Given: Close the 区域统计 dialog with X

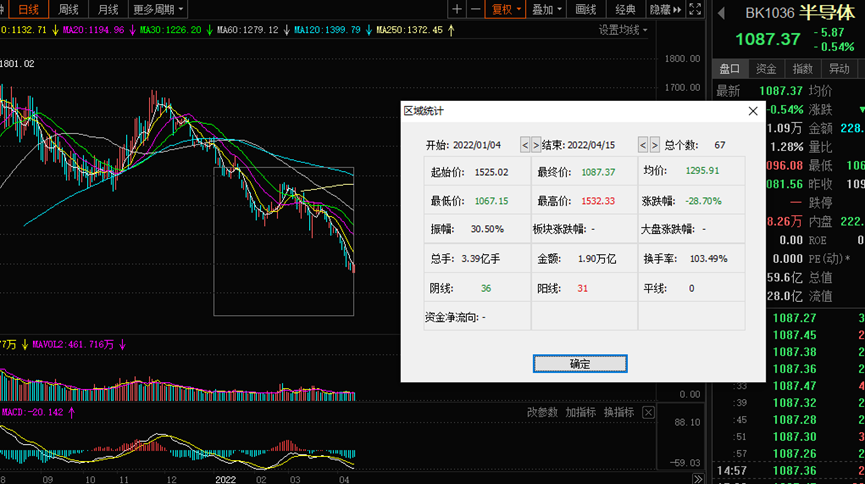Looking at the screenshot, I should click(752, 111).
